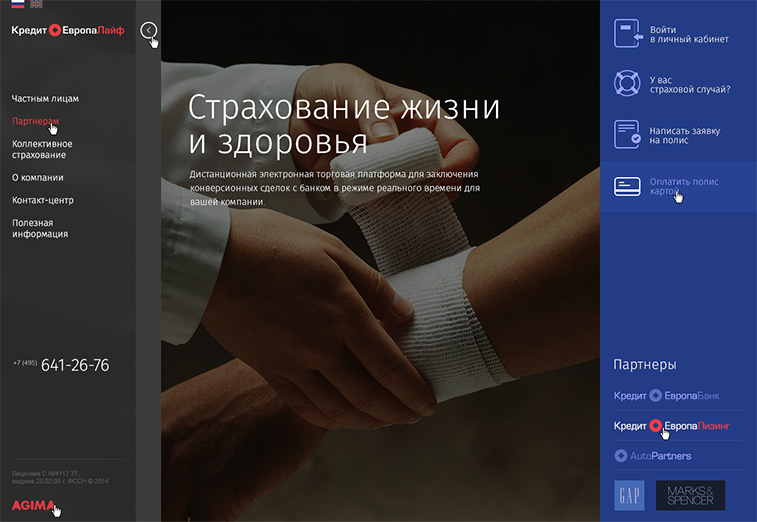Click the Кредит Европа Лайф logo
Viewport: 757px width, 522px height.
click(68, 31)
